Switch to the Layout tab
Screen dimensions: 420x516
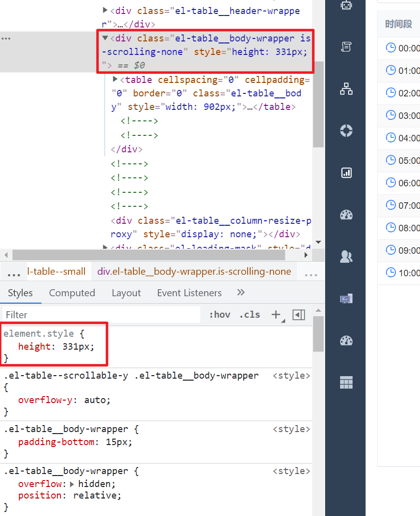pos(126,293)
